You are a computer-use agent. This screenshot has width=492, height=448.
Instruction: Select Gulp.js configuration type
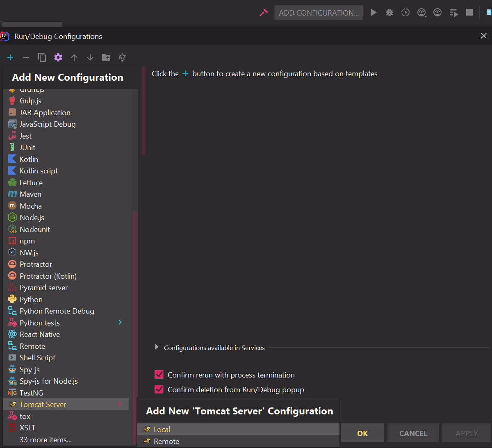[66, 101]
